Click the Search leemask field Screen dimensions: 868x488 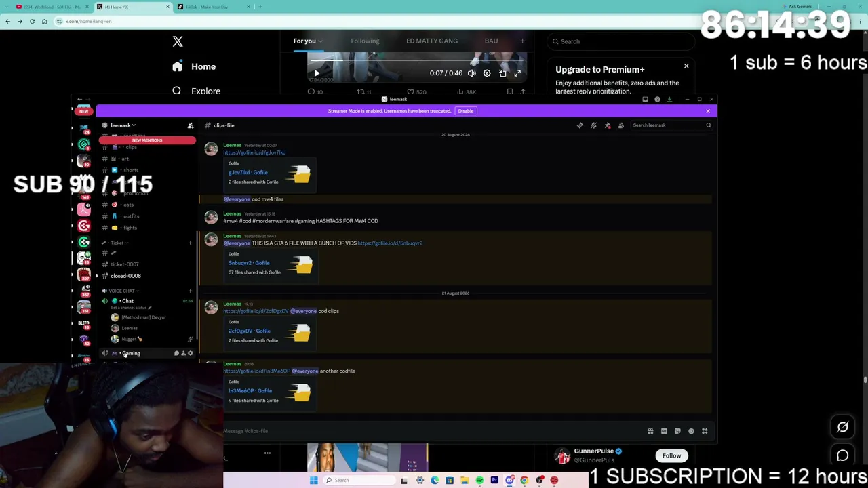click(671, 125)
